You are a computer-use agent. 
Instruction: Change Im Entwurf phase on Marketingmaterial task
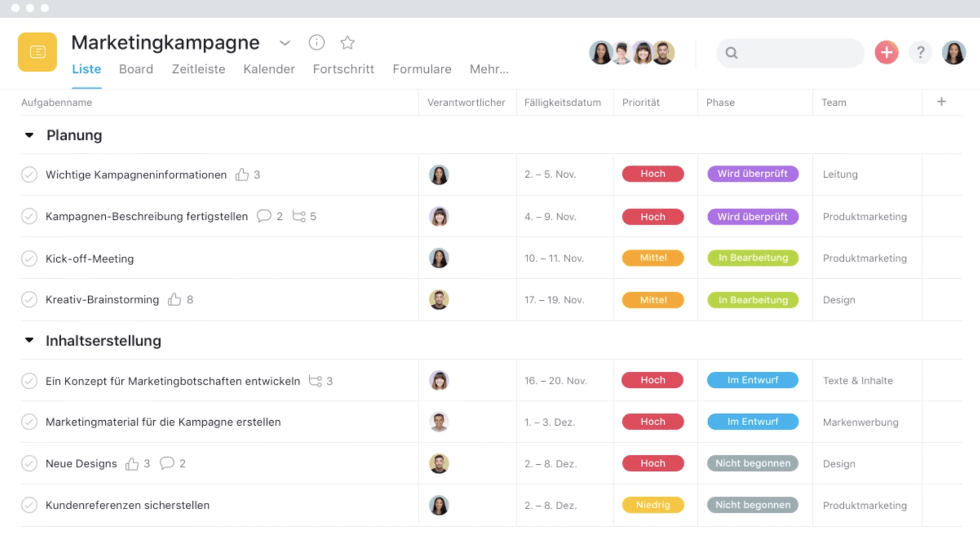tap(753, 421)
